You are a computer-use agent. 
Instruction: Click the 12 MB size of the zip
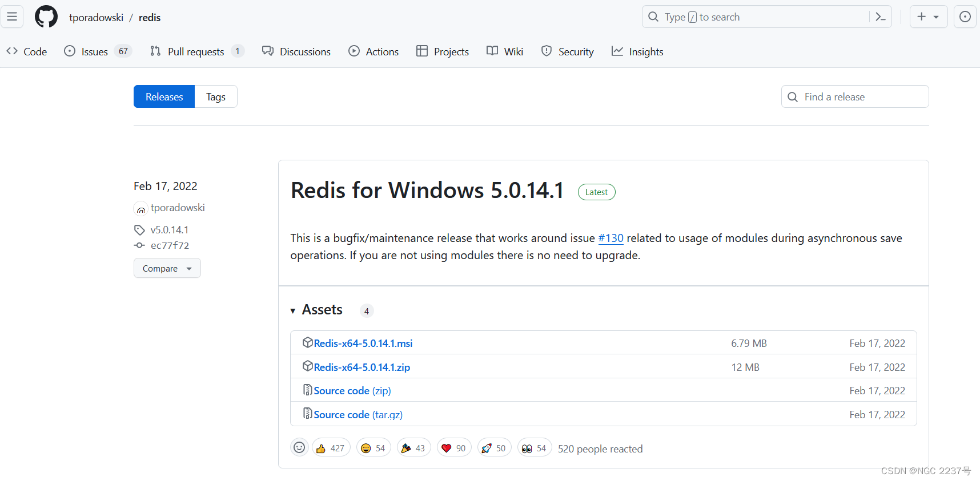(745, 367)
